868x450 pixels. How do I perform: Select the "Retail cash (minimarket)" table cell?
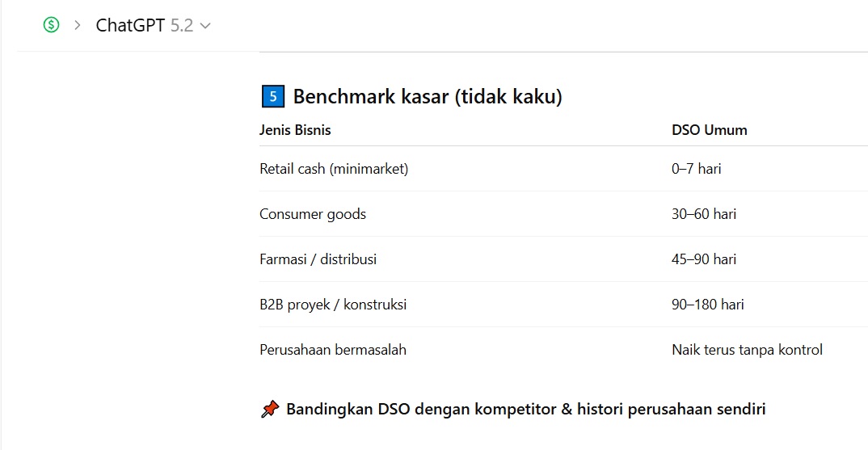334,169
